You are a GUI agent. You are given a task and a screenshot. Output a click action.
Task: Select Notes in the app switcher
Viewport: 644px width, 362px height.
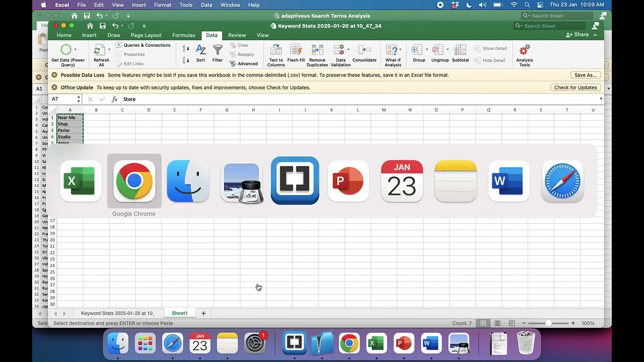tap(455, 181)
